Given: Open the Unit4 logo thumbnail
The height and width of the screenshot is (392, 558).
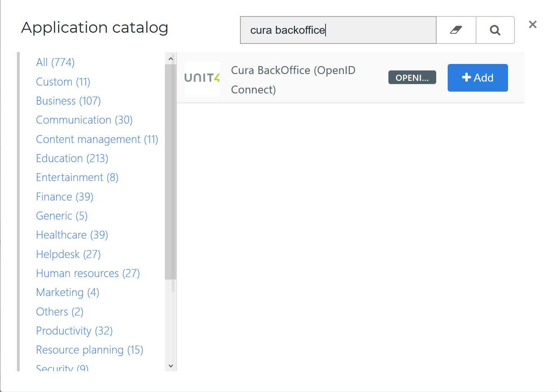Looking at the screenshot, I should (202, 78).
